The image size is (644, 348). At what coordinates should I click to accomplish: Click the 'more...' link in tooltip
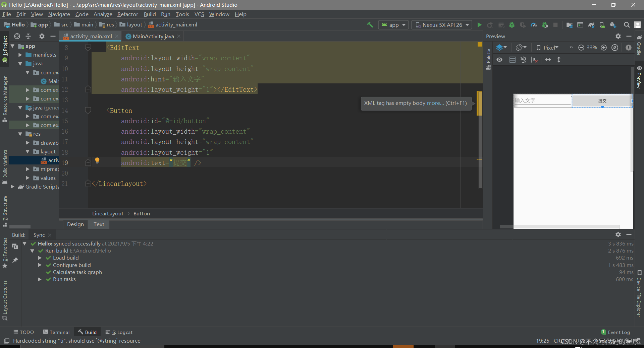tap(435, 103)
